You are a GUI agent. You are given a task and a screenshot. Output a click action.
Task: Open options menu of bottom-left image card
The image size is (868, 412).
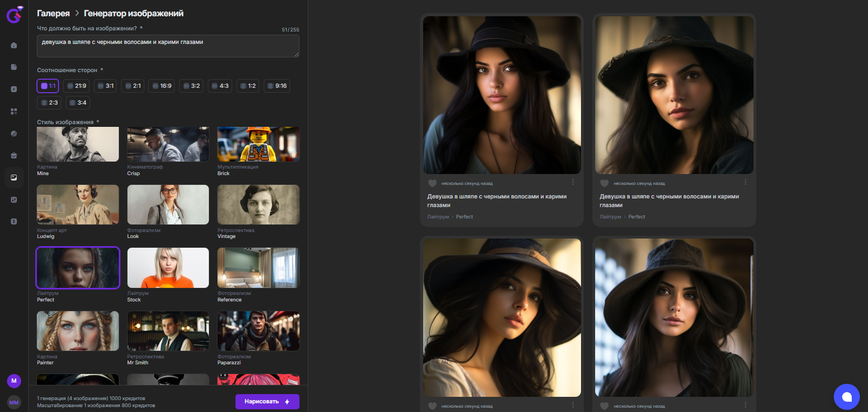tap(573, 405)
